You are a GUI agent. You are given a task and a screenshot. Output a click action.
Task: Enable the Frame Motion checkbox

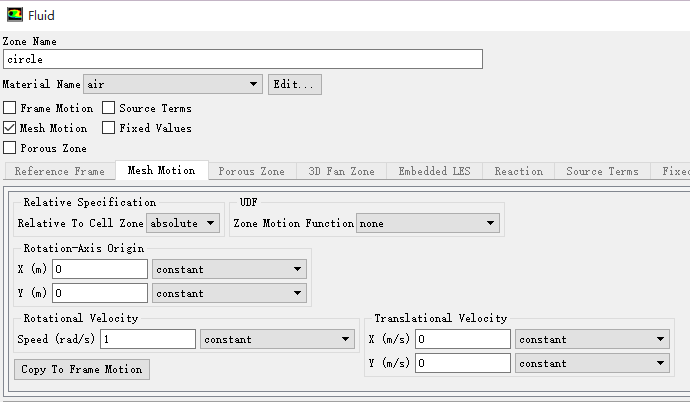click(x=10, y=108)
